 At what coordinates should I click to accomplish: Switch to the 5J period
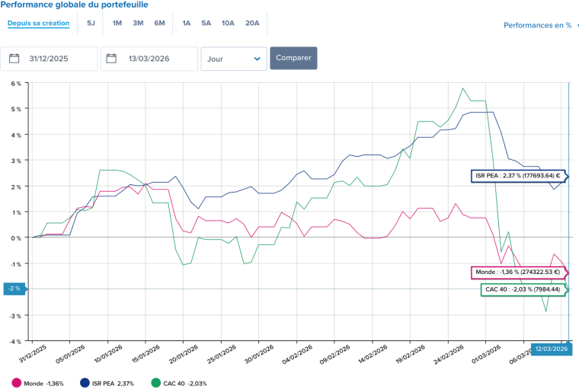click(x=91, y=23)
